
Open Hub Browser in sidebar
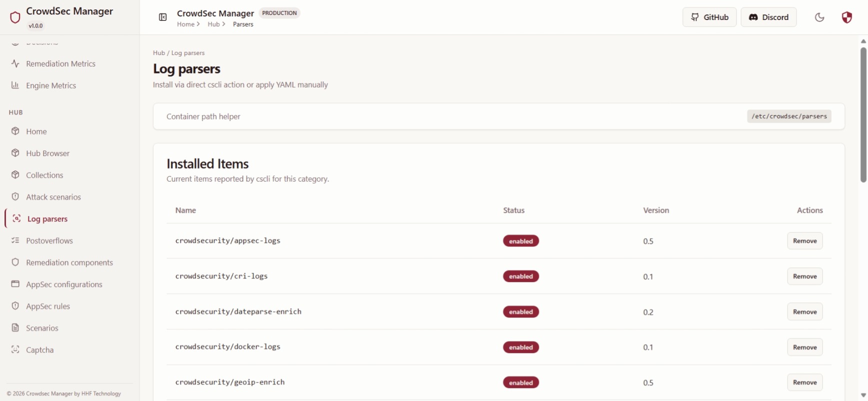48,153
